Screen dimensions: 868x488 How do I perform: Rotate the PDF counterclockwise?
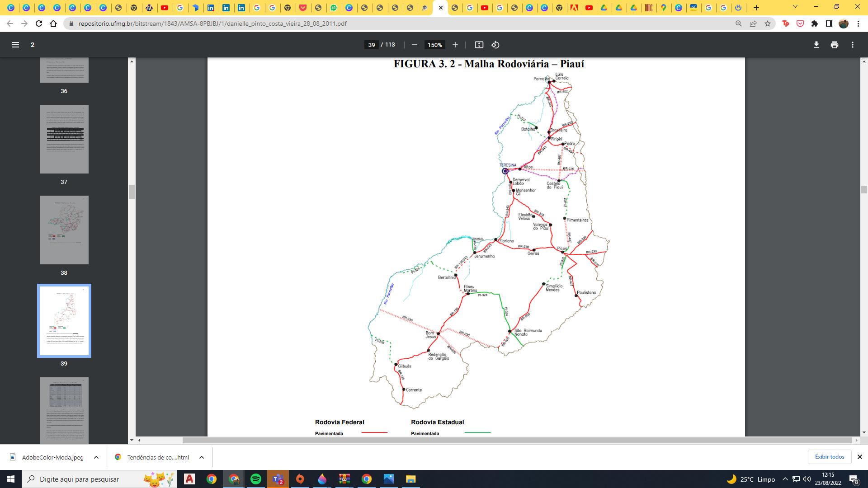[x=495, y=45]
